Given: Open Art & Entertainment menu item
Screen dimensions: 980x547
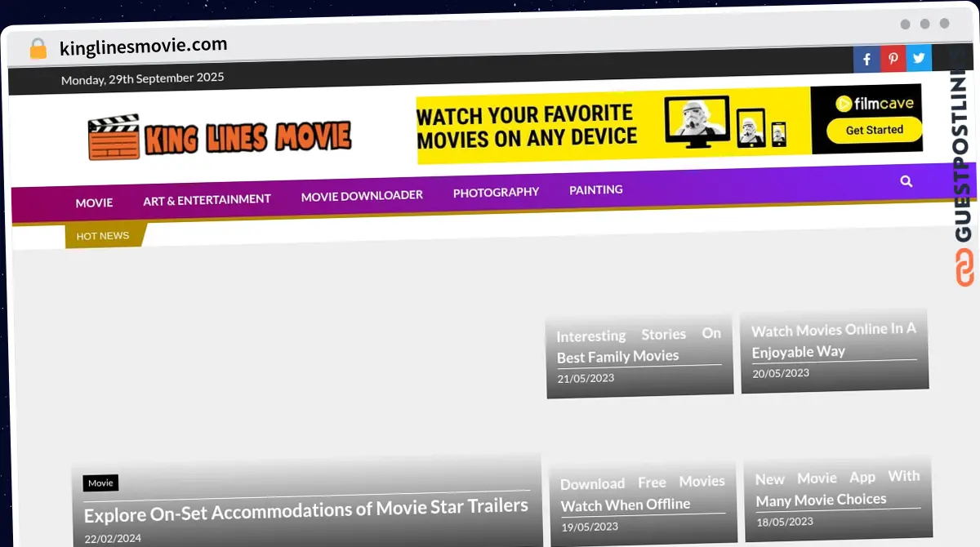Looking at the screenshot, I should click(x=207, y=199).
